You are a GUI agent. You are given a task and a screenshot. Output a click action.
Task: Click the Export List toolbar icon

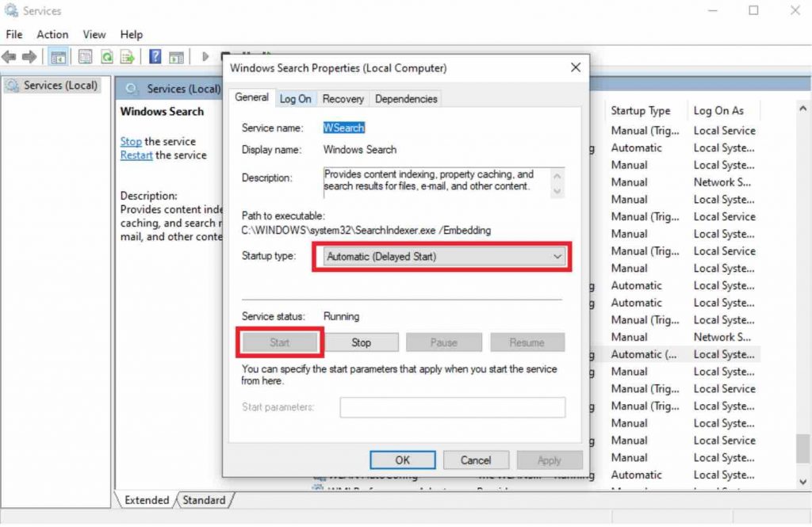(126, 56)
